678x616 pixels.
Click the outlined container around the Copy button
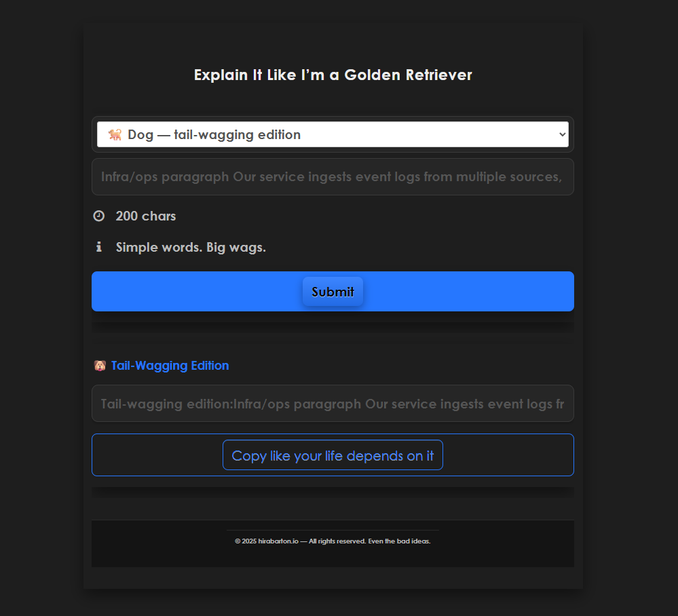coord(333,455)
